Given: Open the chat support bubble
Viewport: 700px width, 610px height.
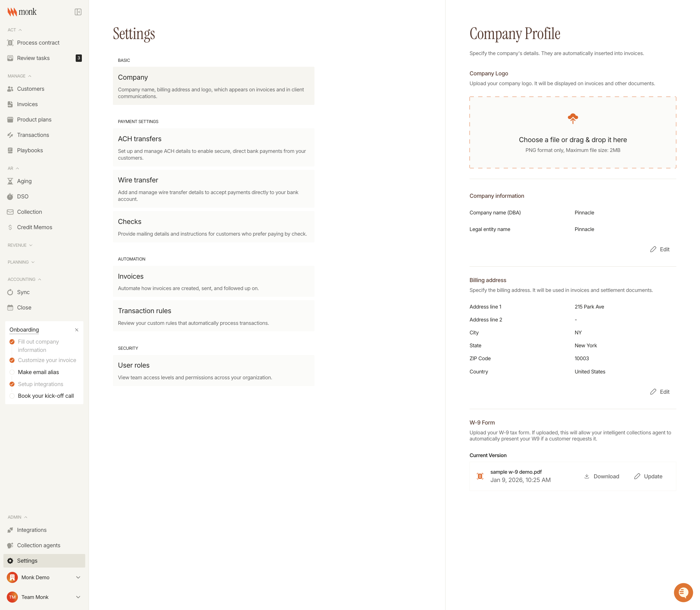Looking at the screenshot, I should (684, 592).
